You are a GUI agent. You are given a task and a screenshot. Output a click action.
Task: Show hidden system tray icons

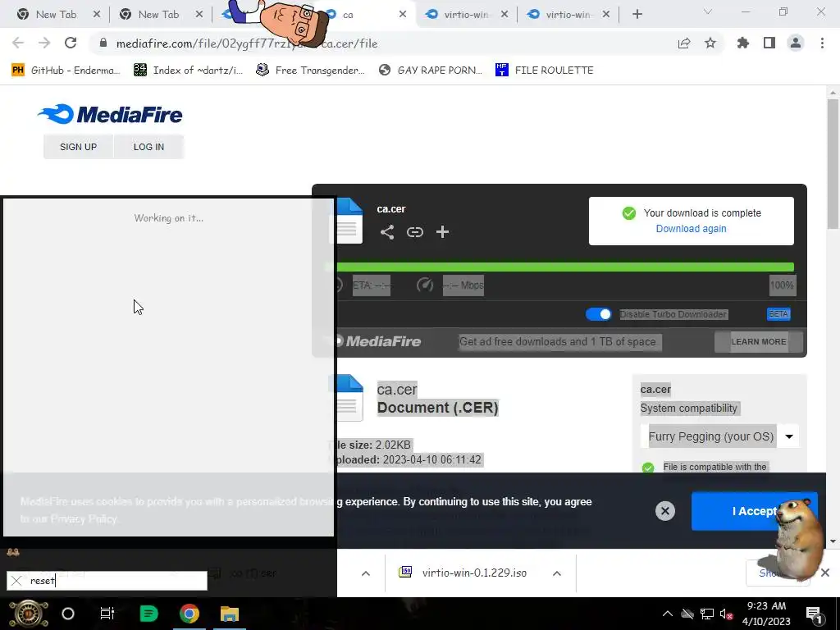click(x=668, y=614)
